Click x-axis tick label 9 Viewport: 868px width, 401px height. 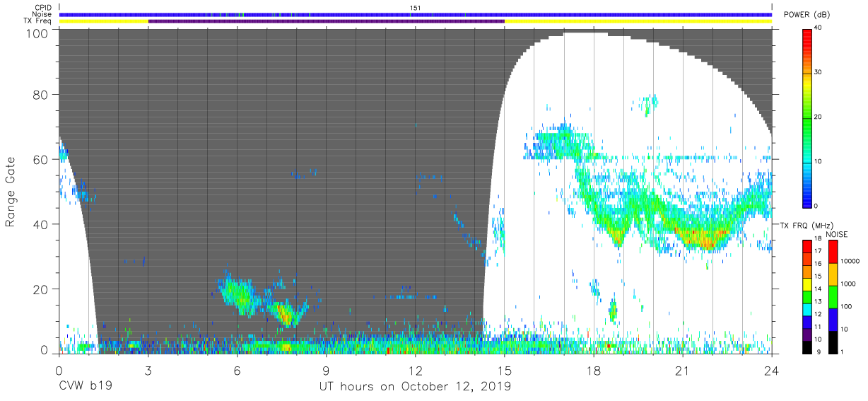click(326, 371)
